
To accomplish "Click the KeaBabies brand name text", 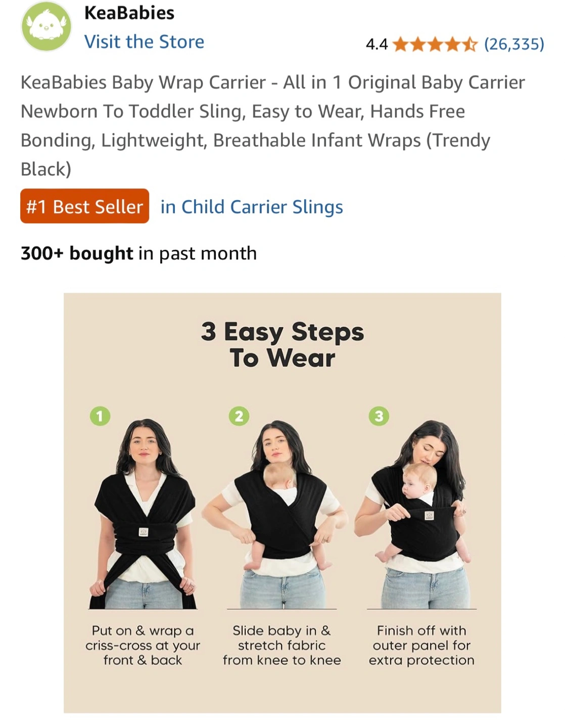I will 129,13.
